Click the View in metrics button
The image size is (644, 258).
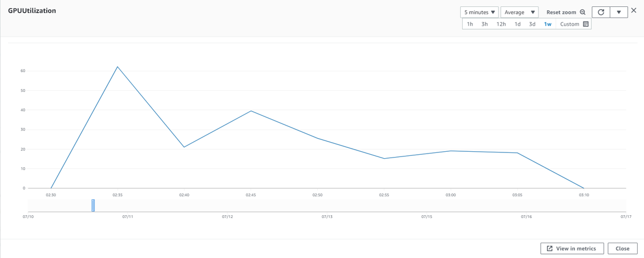point(573,248)
